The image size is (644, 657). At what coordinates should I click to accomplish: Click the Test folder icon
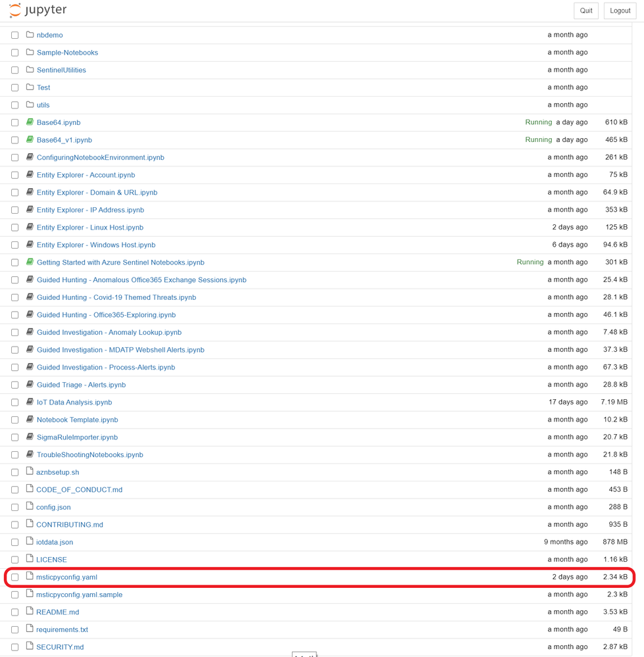tap(30, 87)
